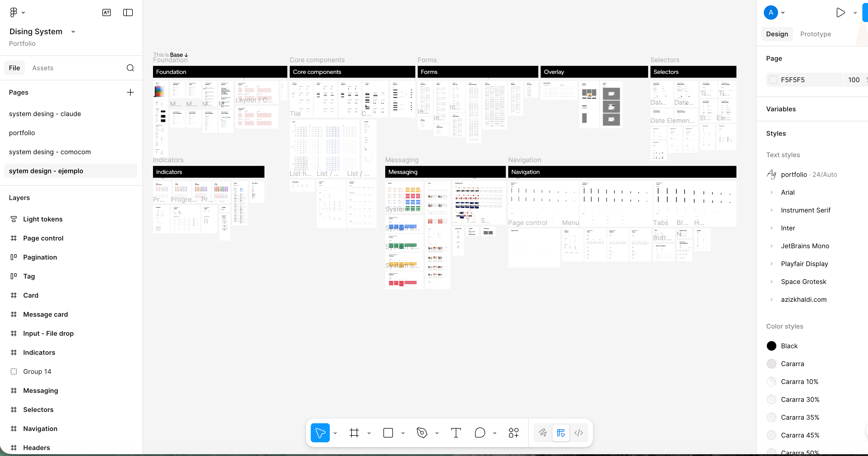The width and height of the screenshot is (868, 456).
Task: Toggle the left sidebar panel visibility
Action: pos(128,13)
